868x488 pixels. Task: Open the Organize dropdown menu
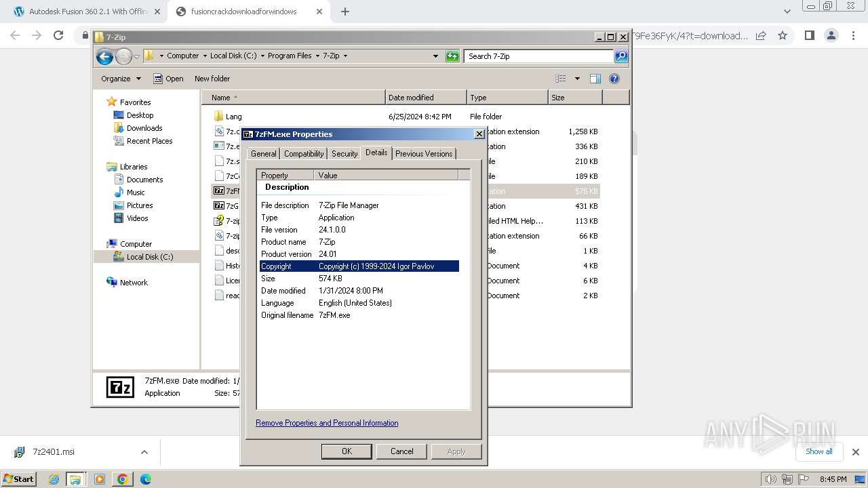pos(121,79)
